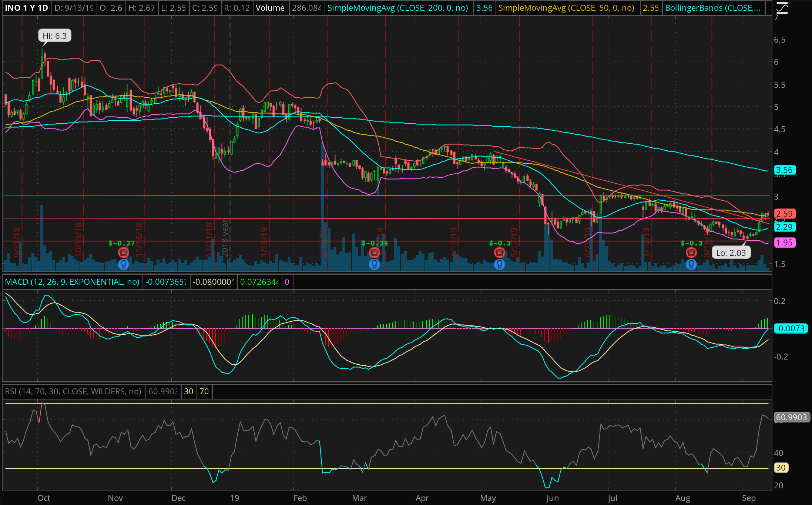Viewport: 812px width, 505px height.
Task: Click the INO 1 Y 1D symbol label
Action: pyautogui.click(x=26, y=8)
